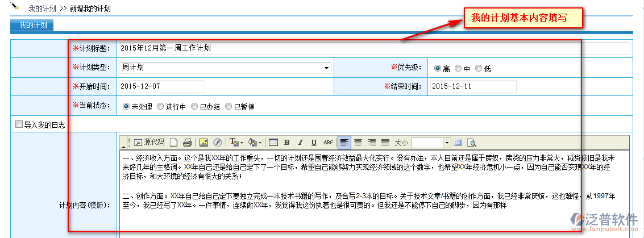Click the 结束时间 date field
Image resolution: width=644 pixels, height=238 pixels.
pos(473,86)
